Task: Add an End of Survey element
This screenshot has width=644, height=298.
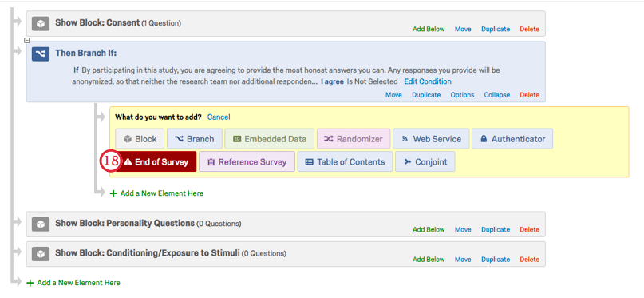Action: point(156,162)
